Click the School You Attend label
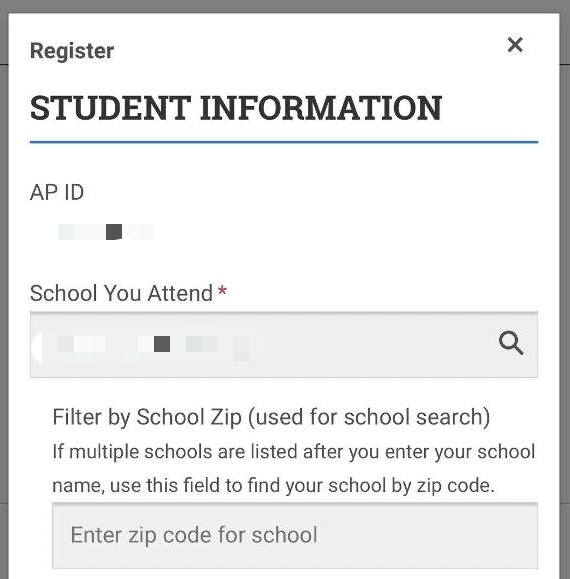Viewport: 570px width, 579px height. (x=121, y=294)
